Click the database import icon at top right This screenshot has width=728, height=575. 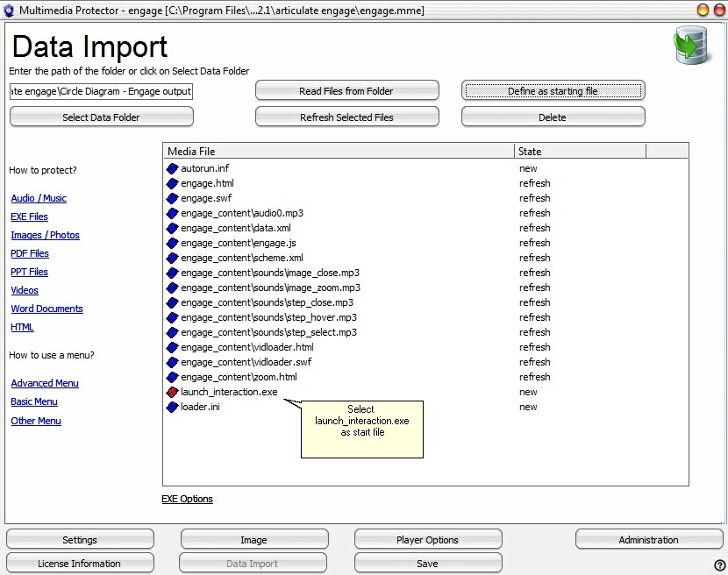point(690,46)
